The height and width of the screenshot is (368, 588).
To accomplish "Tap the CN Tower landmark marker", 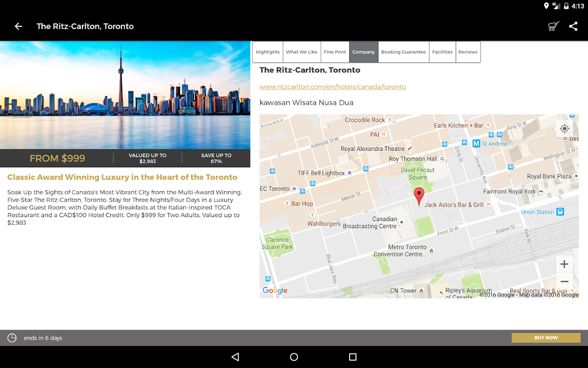I will pos(421,291).
